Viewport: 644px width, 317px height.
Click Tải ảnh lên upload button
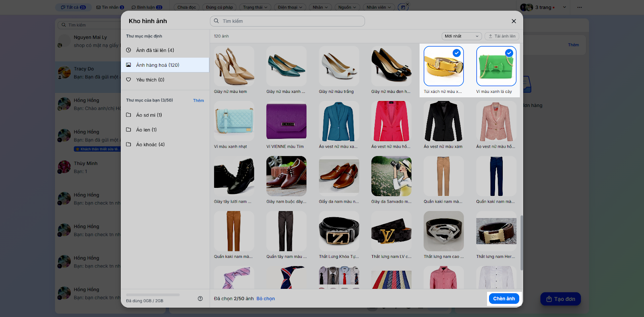tap(502, 36)
